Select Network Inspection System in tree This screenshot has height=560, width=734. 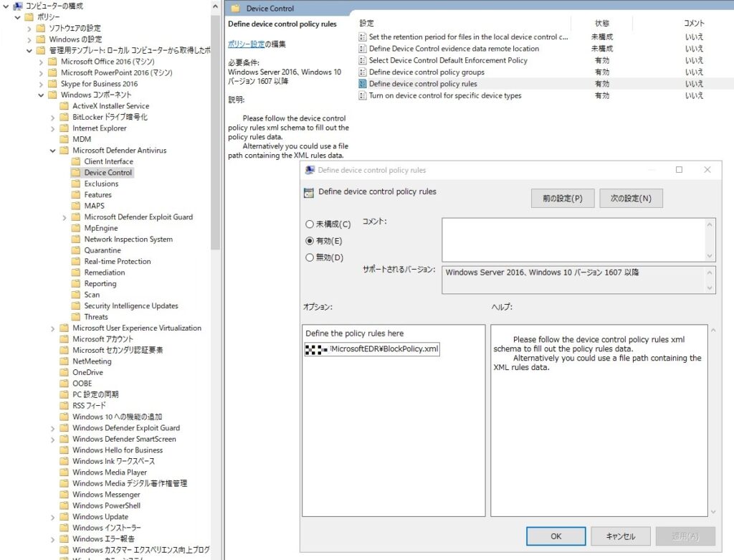pyautogui.click(x=128, y=239)
